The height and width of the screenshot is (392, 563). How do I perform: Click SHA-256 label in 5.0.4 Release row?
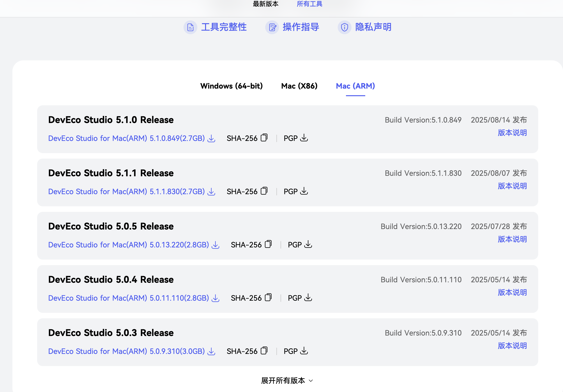tap(246, 298)
